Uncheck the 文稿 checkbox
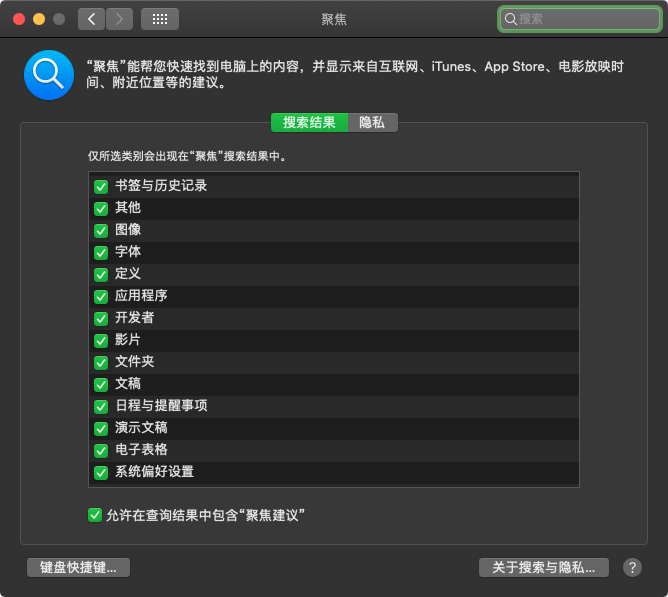This screenshot has height=597, width=668. click(101, 384)
